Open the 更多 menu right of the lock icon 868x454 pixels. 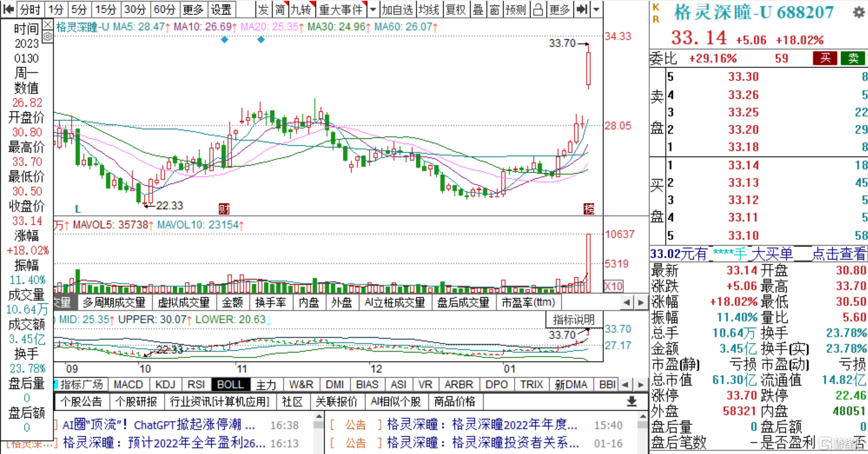559,9
